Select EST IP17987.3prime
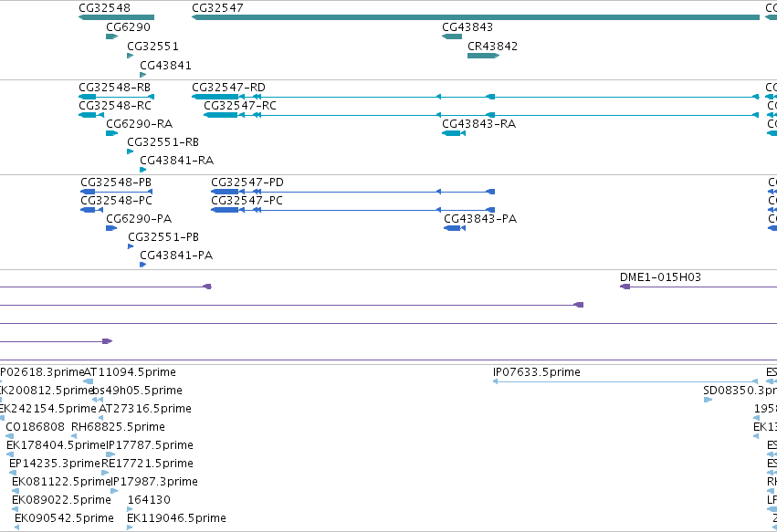 (154, 482)
